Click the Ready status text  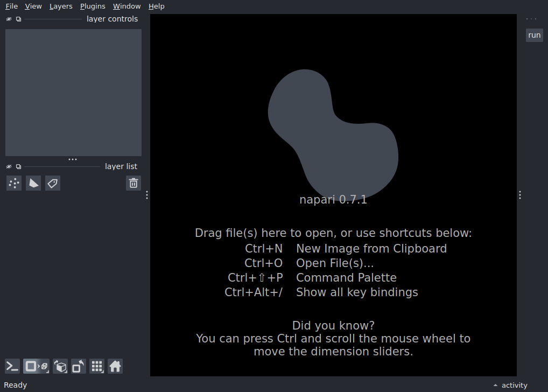coord(16,385)
